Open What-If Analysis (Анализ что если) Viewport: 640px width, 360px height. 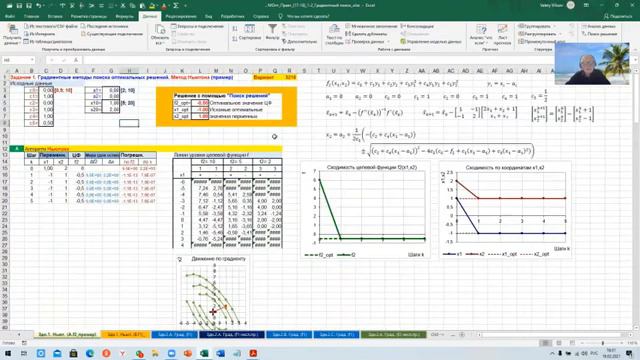(481, 35)
